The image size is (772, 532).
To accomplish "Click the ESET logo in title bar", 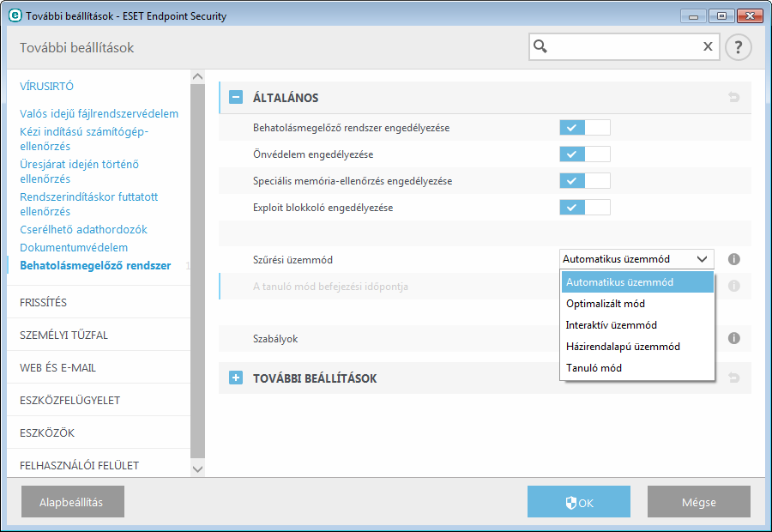I will (15, 15).
